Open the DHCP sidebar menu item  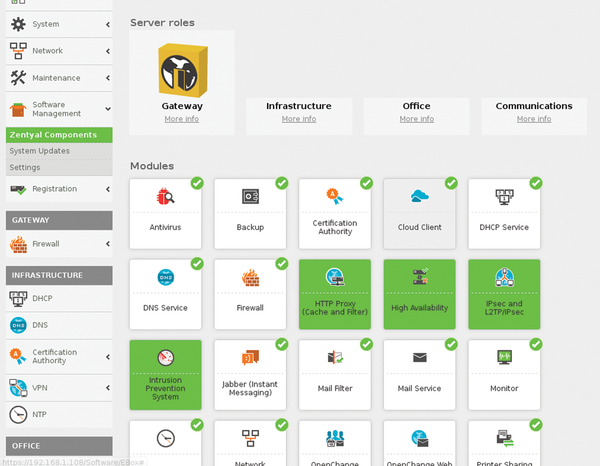59,298
